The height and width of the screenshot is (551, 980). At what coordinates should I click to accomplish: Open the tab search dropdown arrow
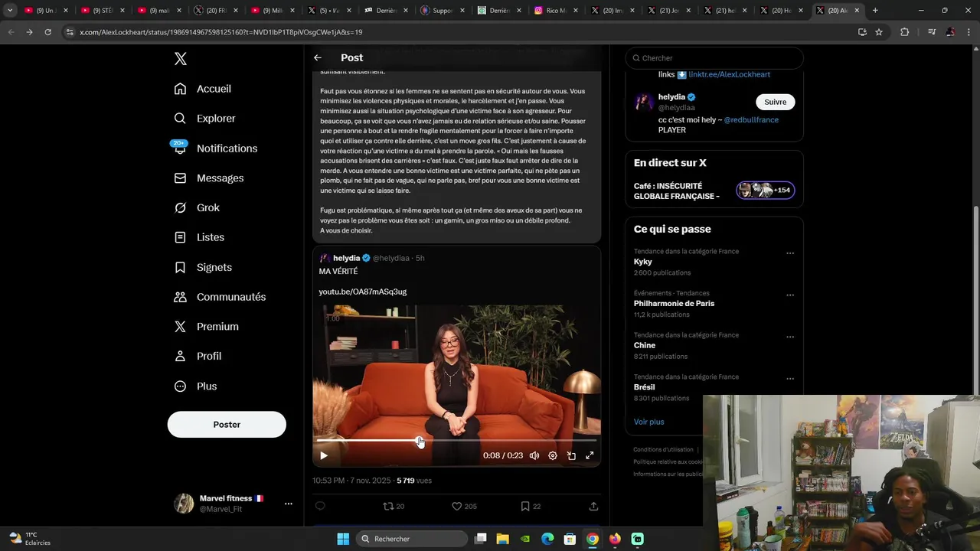click(10, 11)
